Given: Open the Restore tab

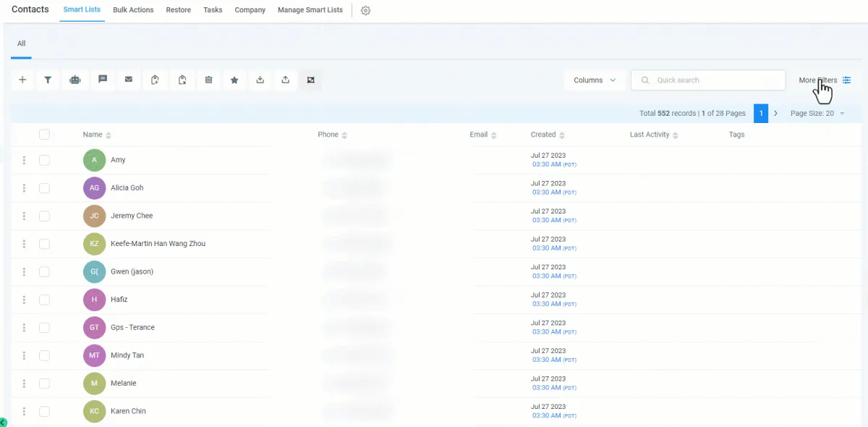Looking at the screenshot, I should (179, 10).
